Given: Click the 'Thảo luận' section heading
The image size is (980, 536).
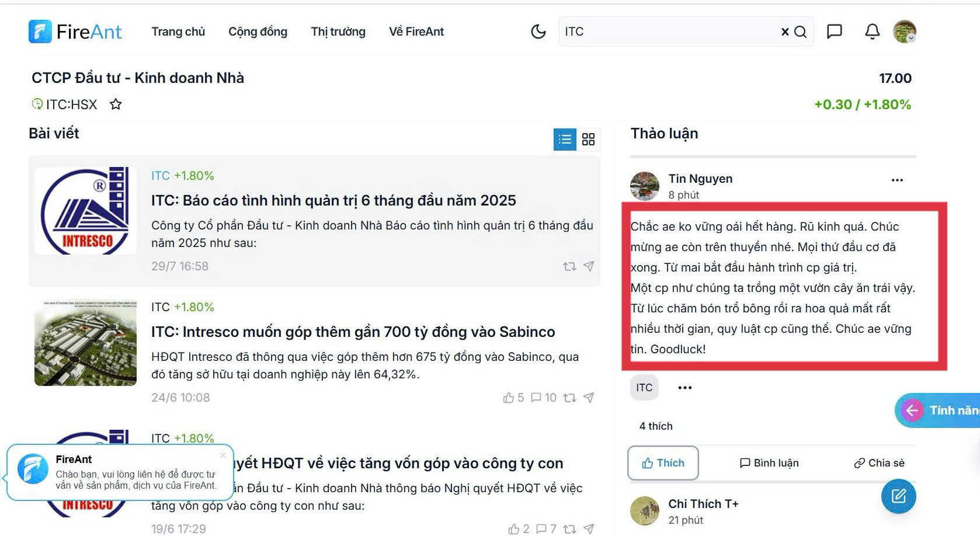Looking at the screenshot, I should click(x=664, y=133).
